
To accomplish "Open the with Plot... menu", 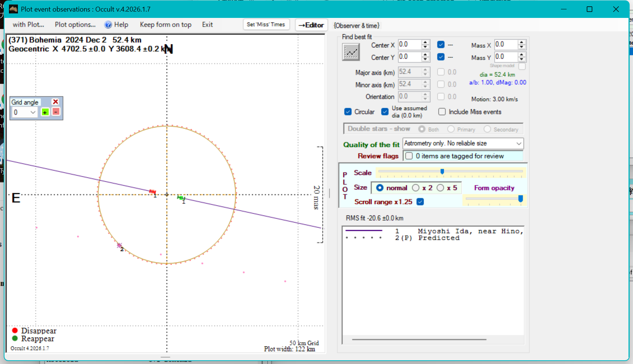I will 28,25.
